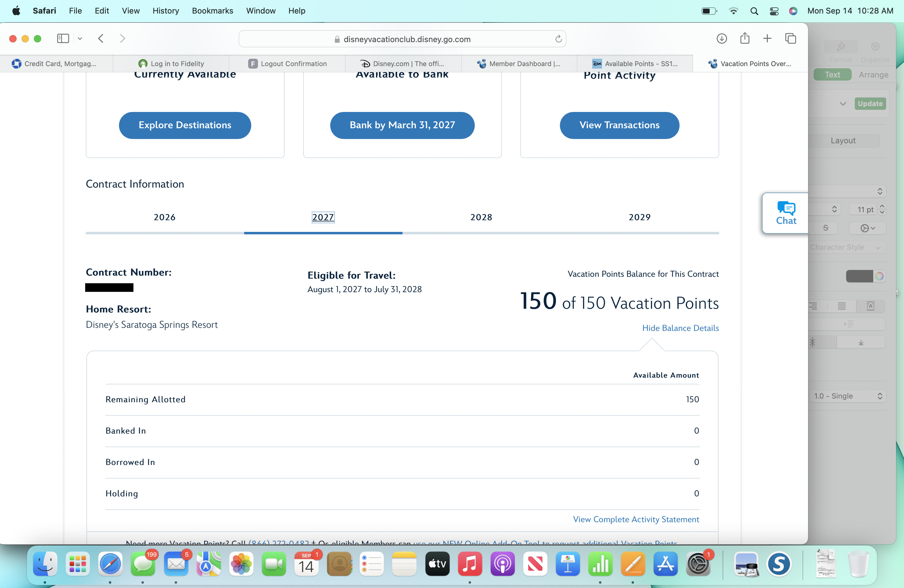The width and height of the screenshot is (904, 588).
Task: Open Maps from the Dock
Action: point(208,564)
